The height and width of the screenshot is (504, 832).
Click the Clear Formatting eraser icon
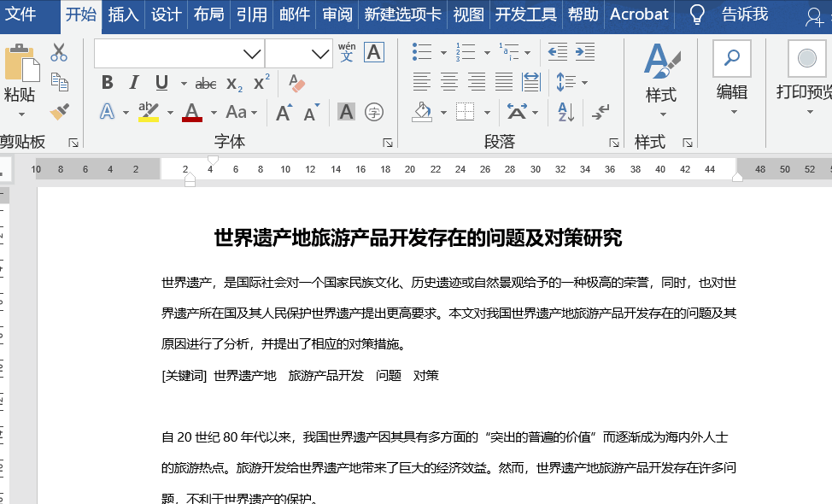[x=296, y=84]
